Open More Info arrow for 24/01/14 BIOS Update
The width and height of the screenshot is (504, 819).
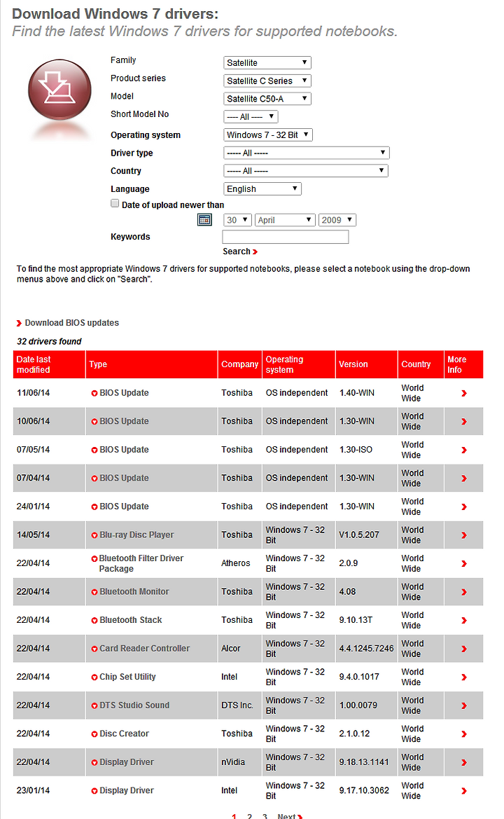pyautogui.click(x=464, y=507)
